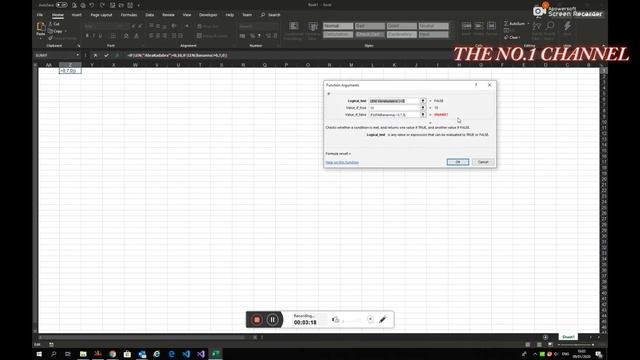Click the Windows Start button
Screen dimensions: 640x360
tap(39, 354)
